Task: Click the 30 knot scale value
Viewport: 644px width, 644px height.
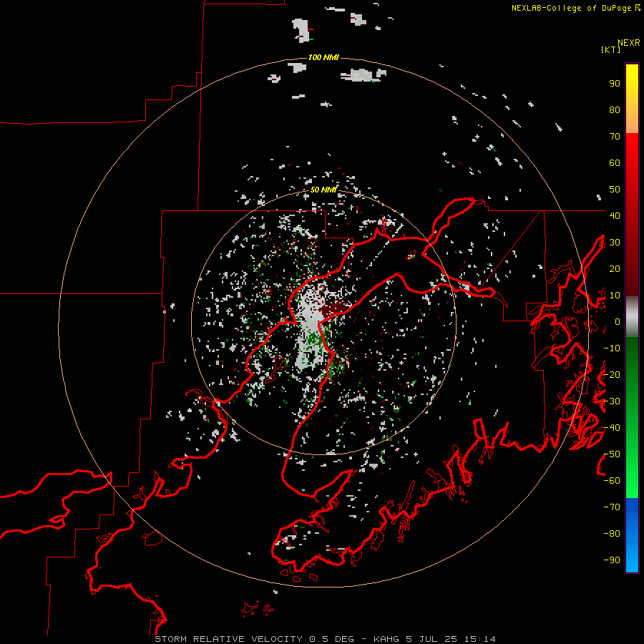Action: tap(615, 243)
